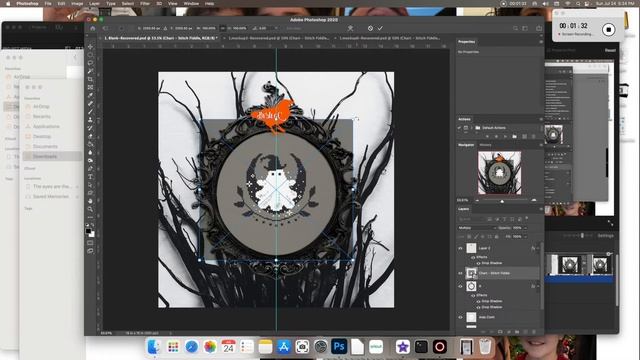Open Properties panel menu icon
The height and width of the screenshot is (360, 640).
(541, 42)
